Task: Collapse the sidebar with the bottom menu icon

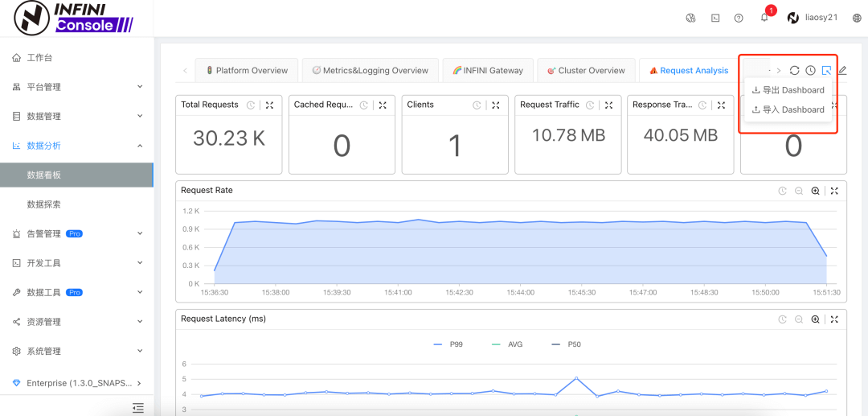Action: [x=138, y=408]
